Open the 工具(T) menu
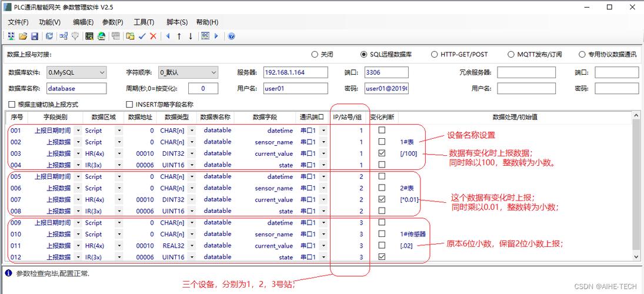 tap(144, 22)
